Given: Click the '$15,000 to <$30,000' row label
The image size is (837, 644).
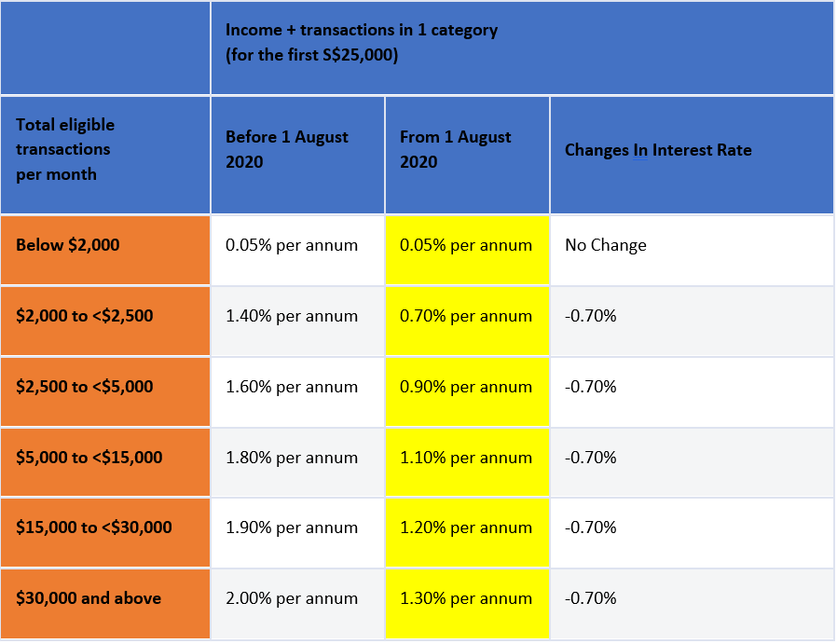Looking at the screenshot, I should pyautogui.click(x=94, y=528).
